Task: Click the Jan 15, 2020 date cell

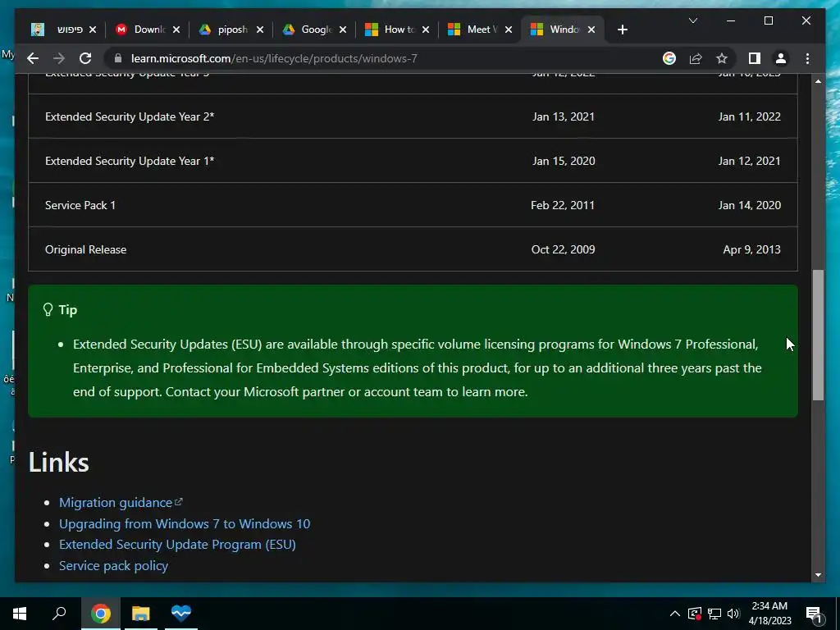Action: (564, 161)
